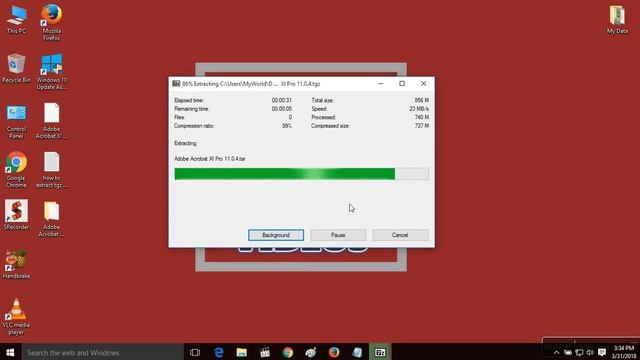Click the 7-Zip icon in dialog title bar
Image resolution: width=640 pixels, height=360 pixels.
click(176, 84)
